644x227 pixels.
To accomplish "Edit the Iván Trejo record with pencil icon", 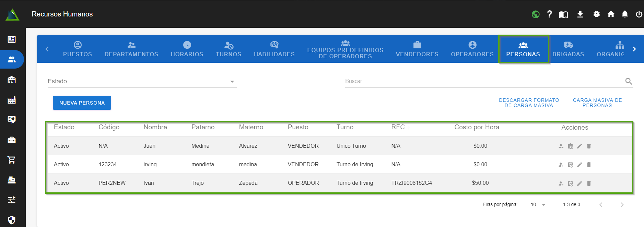I will [x=579, y=183].
